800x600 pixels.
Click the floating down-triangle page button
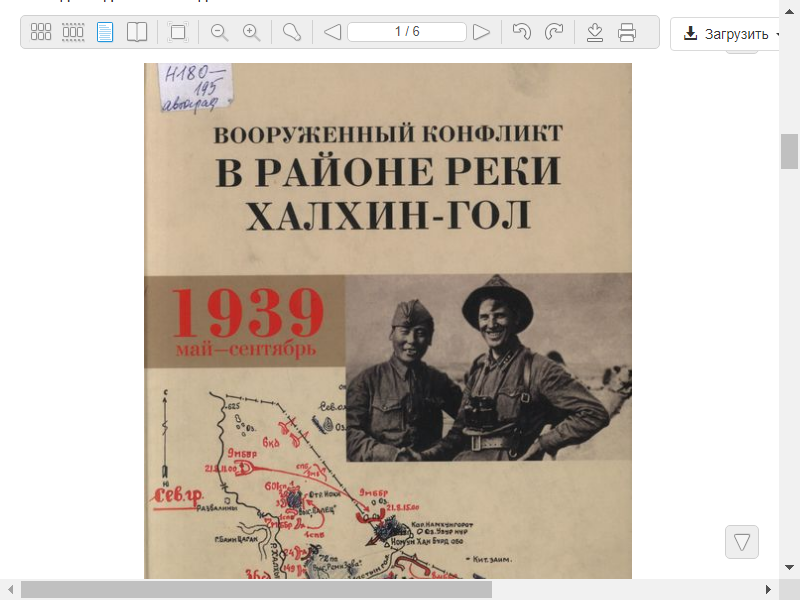coord(742,542)
